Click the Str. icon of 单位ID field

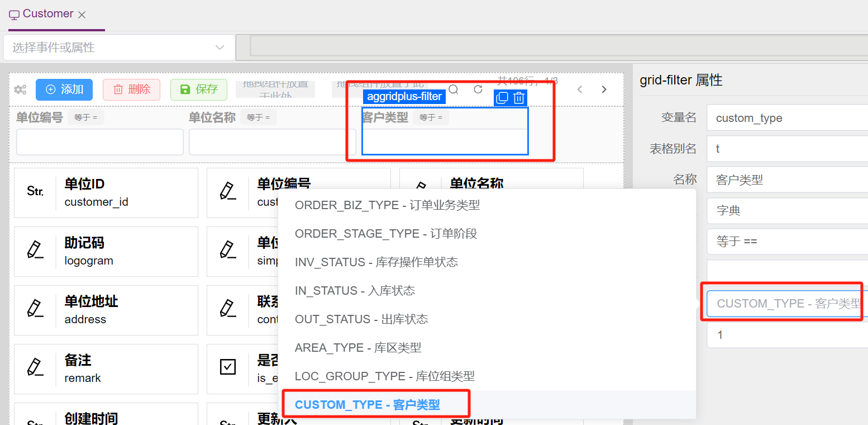[35, 192]
